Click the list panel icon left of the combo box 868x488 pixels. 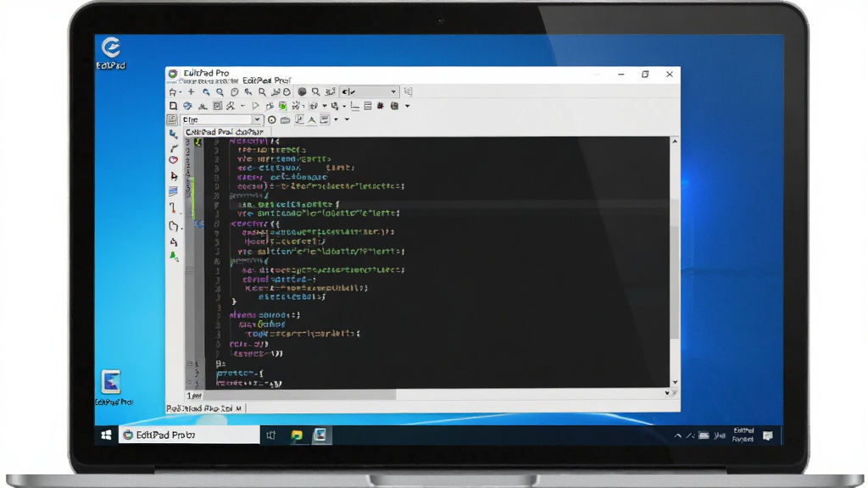[172, 119]
